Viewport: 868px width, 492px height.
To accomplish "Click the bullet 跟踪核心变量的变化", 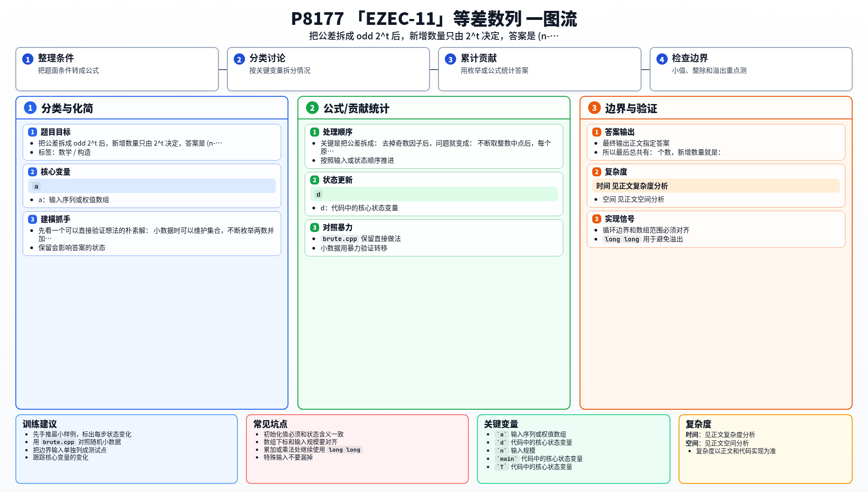I will point(61,457).
